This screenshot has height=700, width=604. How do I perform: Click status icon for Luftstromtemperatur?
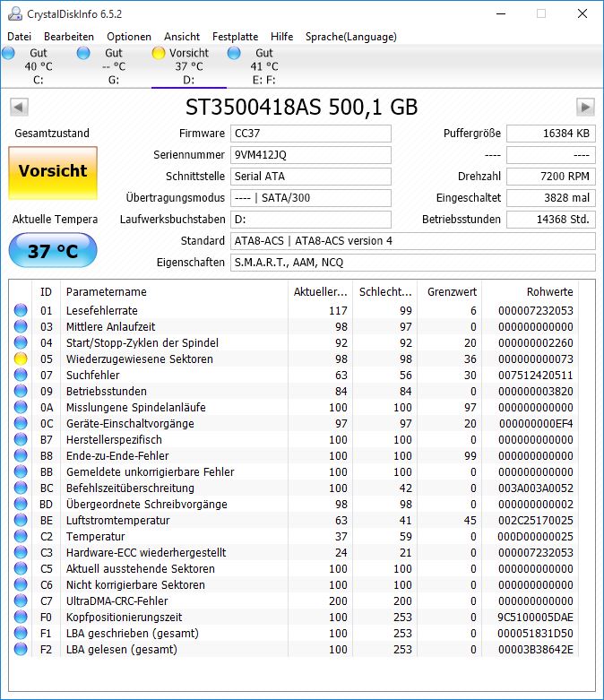tap(21, 520)
